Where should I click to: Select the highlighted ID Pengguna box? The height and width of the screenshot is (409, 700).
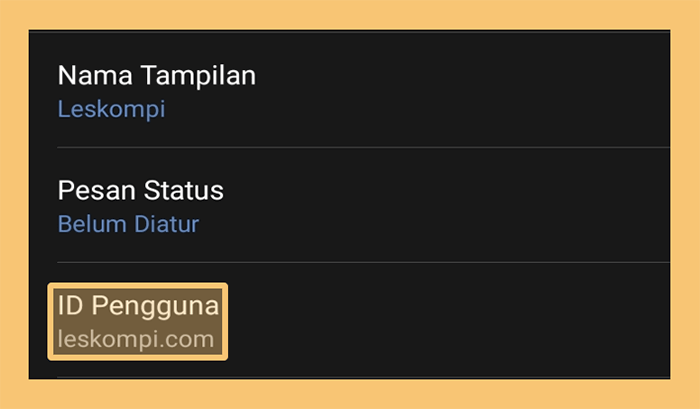pyautogui.click(x=138, y=321)
